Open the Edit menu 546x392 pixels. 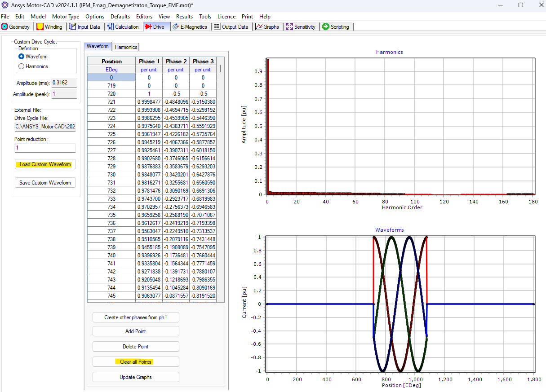[x=20, y=17]
